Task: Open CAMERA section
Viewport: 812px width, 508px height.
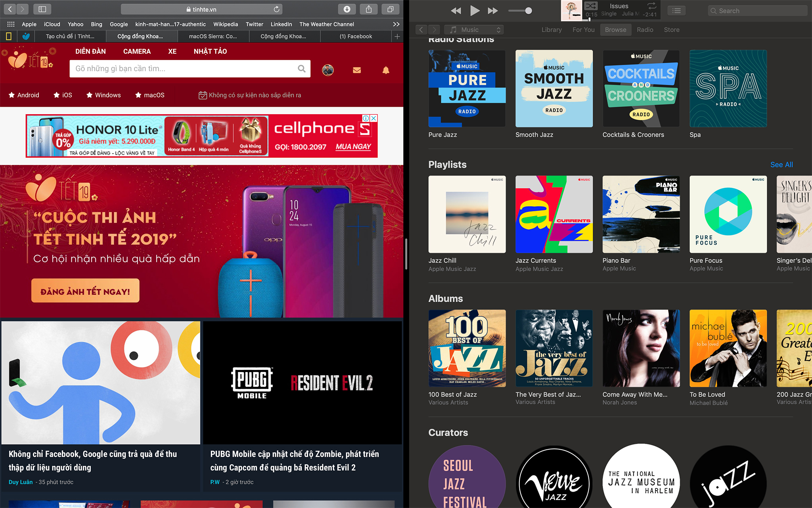Action: (137, 51)
